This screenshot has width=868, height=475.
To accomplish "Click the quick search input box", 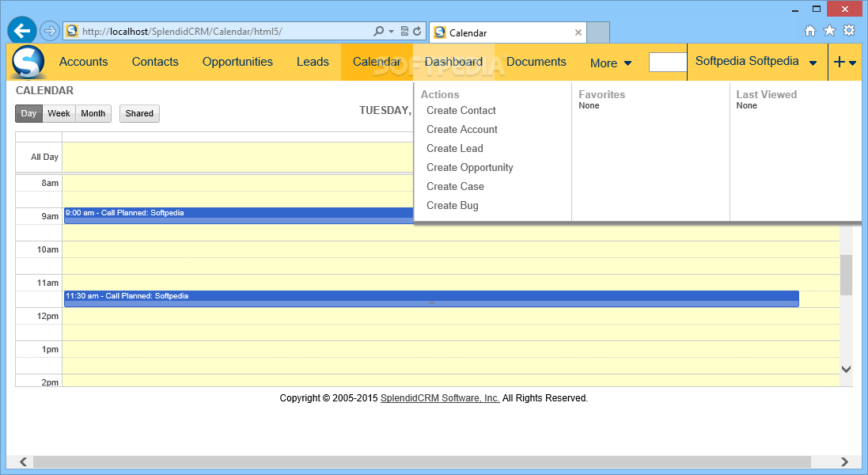I will pos(668,62).
